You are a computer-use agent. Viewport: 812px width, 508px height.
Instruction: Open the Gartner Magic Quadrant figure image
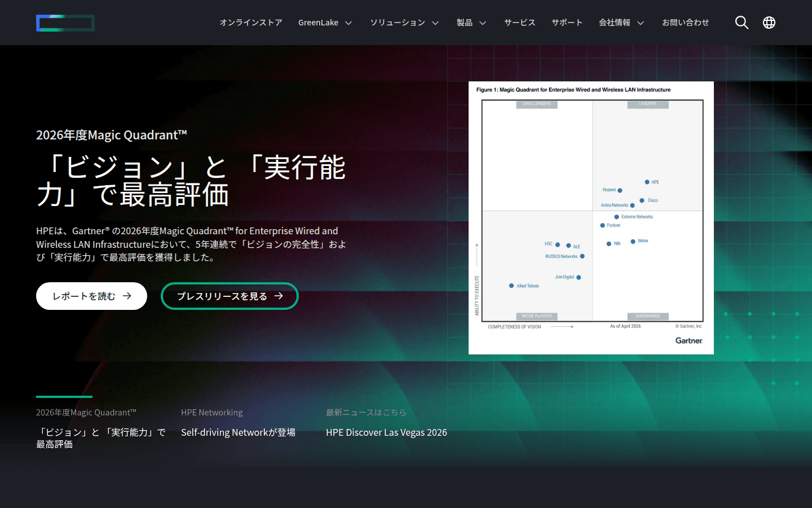point(591,218)
